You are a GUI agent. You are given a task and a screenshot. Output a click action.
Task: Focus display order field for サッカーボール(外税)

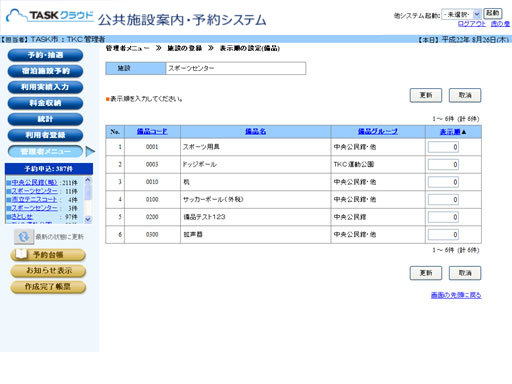443,200
